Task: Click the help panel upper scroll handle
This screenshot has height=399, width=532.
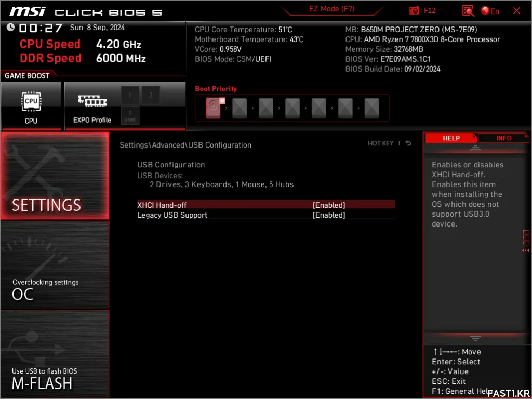Action: [x=475, y=148]
